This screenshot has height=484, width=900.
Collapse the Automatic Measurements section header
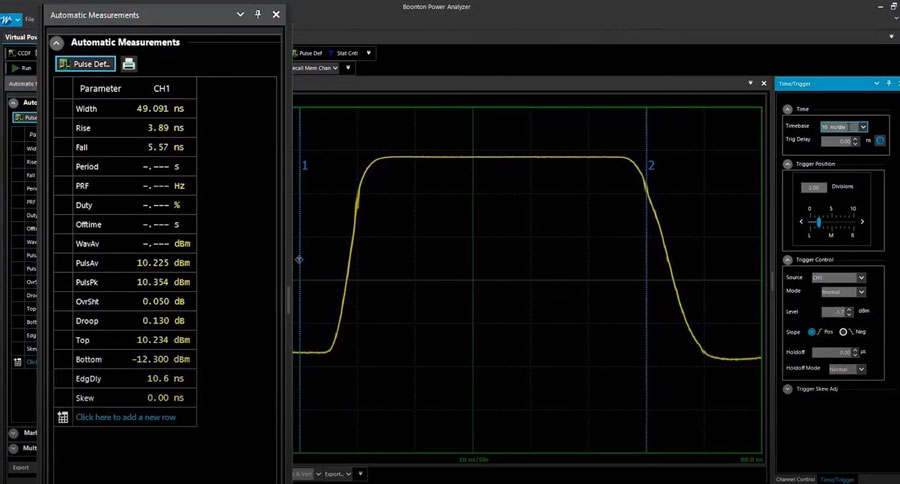pos(58,43)
